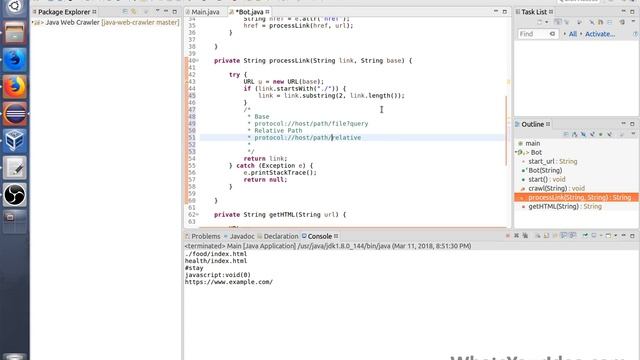The image size is (640, 360).
Task: Open the Files manager from the dock
Action: pyautogui.click(x=15, y=33)
